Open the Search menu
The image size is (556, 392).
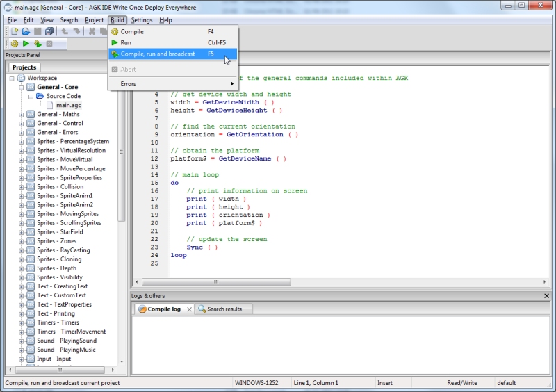click(69, 20)
